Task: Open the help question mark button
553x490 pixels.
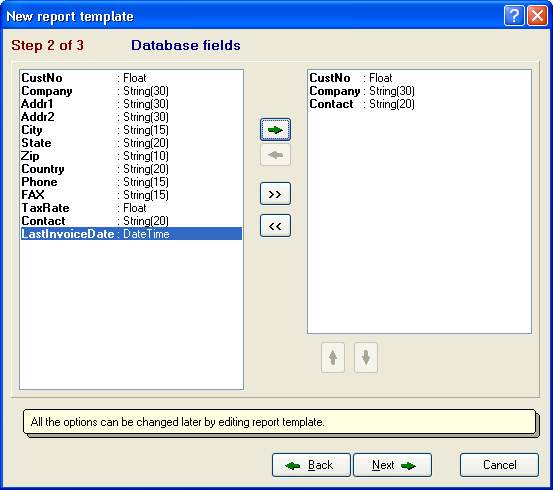Action: tap(514, 16)
